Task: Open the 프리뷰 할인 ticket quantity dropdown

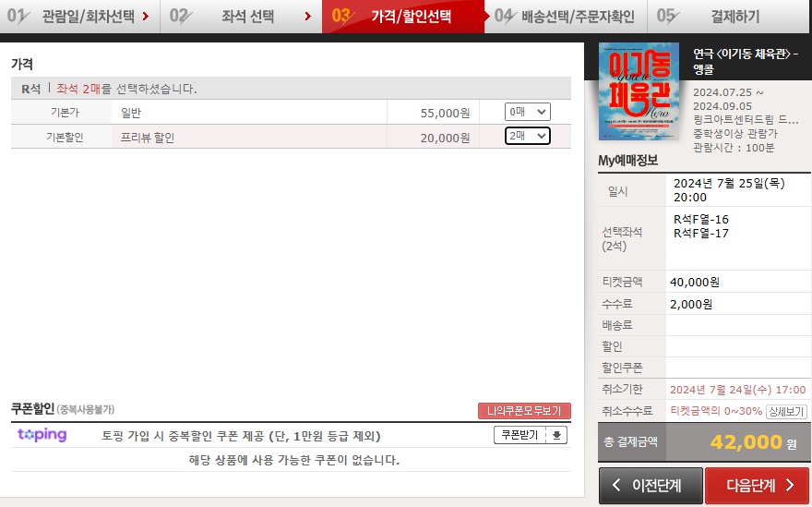Action: (527, 136)
